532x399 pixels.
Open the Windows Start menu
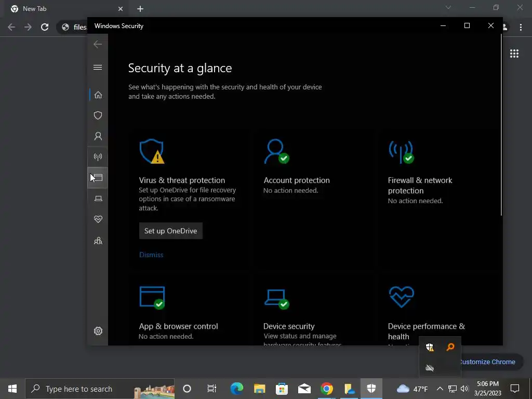12,389
